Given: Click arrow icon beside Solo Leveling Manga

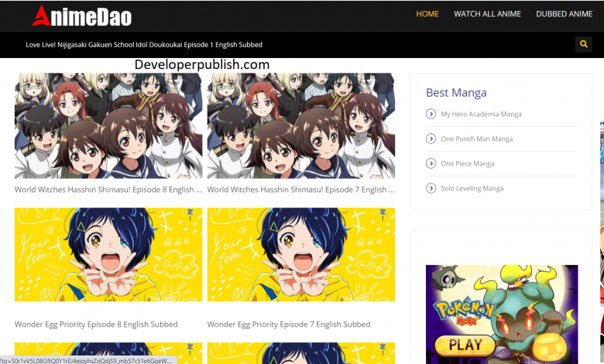Looking at the screenshot, I should click(431, 188).
